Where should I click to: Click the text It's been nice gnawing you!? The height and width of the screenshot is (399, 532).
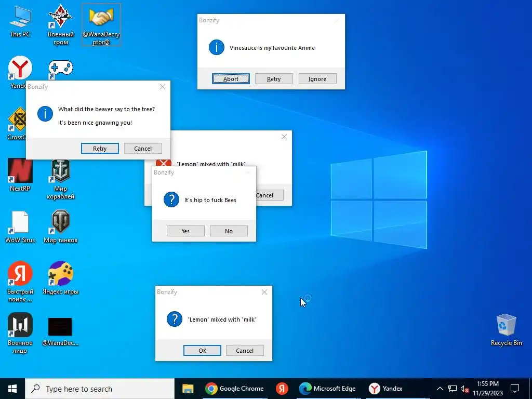tap(95, 123)
